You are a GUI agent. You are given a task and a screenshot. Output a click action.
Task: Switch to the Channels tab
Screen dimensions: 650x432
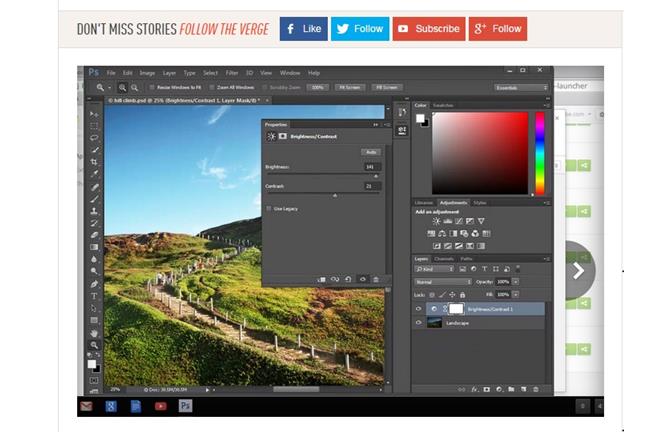[x=444, y=259]
